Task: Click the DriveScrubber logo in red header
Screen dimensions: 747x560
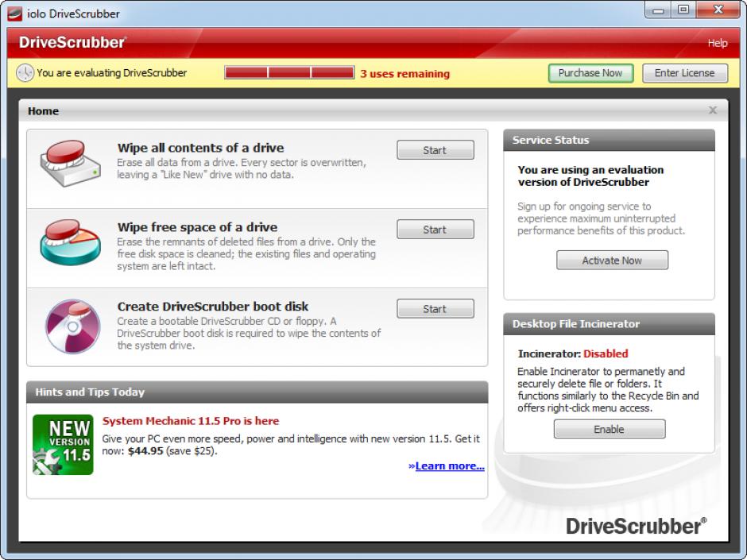Action: tap(72, 42)
